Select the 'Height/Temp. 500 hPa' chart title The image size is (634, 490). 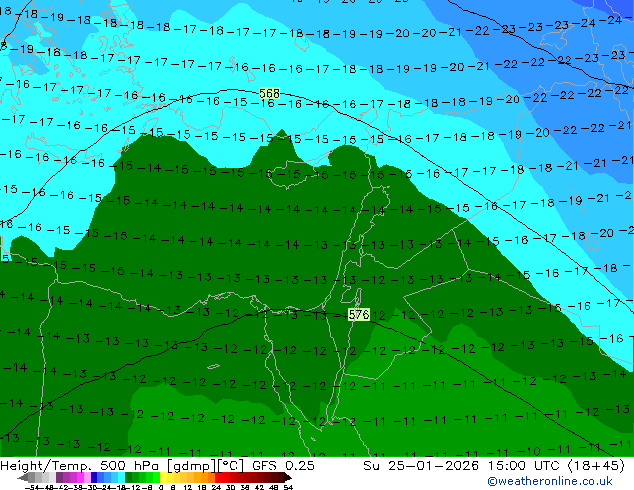82,466
